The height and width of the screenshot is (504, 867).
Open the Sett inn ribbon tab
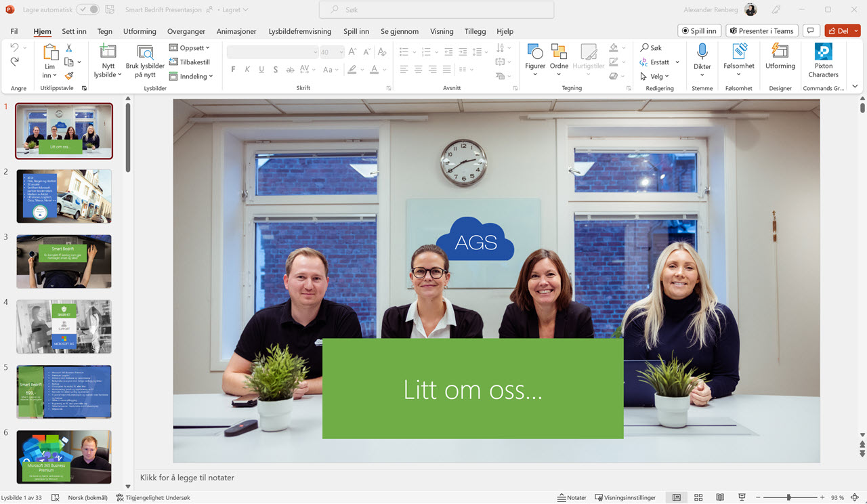(x=74, y=31)
